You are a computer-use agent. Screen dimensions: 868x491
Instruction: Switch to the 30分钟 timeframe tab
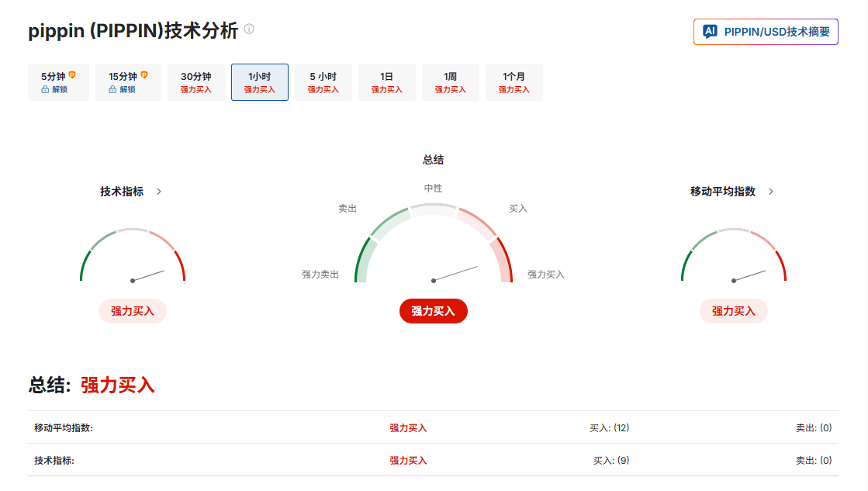click(x=196, y=82)
